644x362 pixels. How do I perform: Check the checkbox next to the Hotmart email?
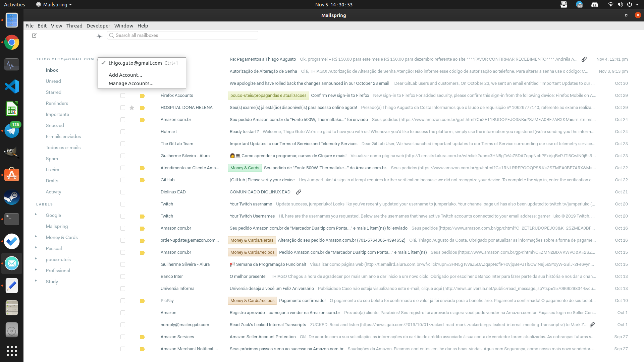(122, 132)
